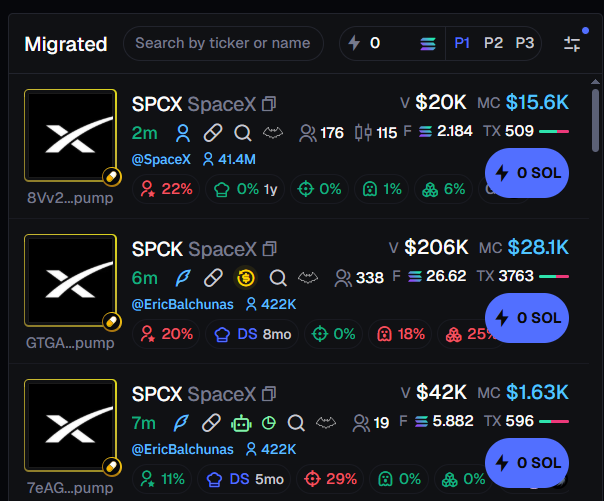The height and width of the screenshot is (501, 604).
Task: Buy SPCK GTGA with 0 SOL button
Action: pyautogui.click(x=527, y=318)
